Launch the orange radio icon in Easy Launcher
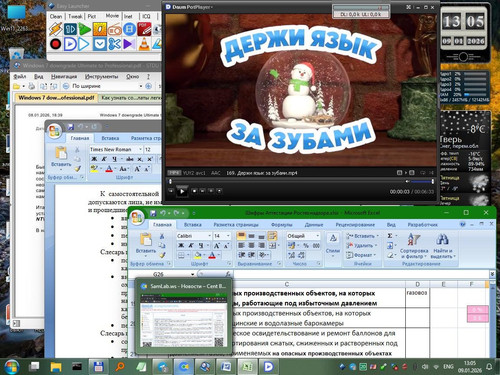The image size is (500, 375). tap(114, 29)
